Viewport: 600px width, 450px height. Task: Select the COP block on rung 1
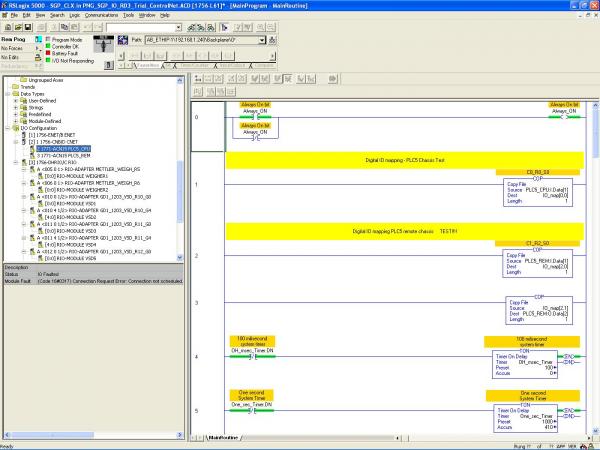(538, 192)
